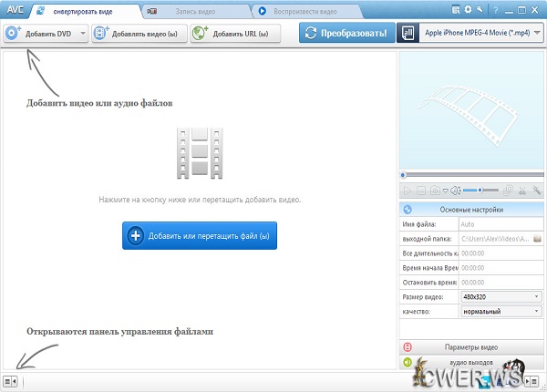
Task: Expand the Параметры видео section
Action: (471, 347)
